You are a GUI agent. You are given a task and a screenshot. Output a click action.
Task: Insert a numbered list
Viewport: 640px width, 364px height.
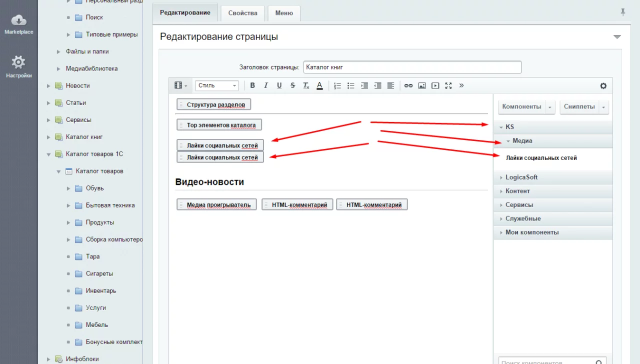[x=337, y=85]
